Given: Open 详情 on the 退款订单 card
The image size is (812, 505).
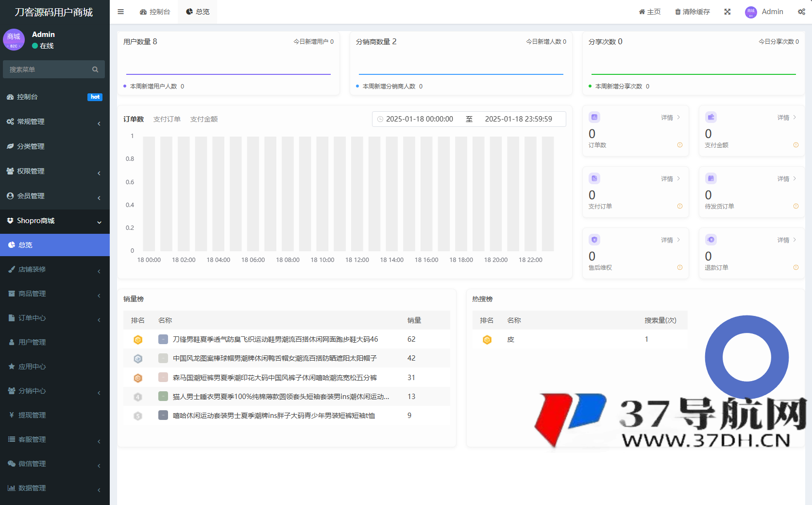Looking at the screenshot, I should 784,240.
